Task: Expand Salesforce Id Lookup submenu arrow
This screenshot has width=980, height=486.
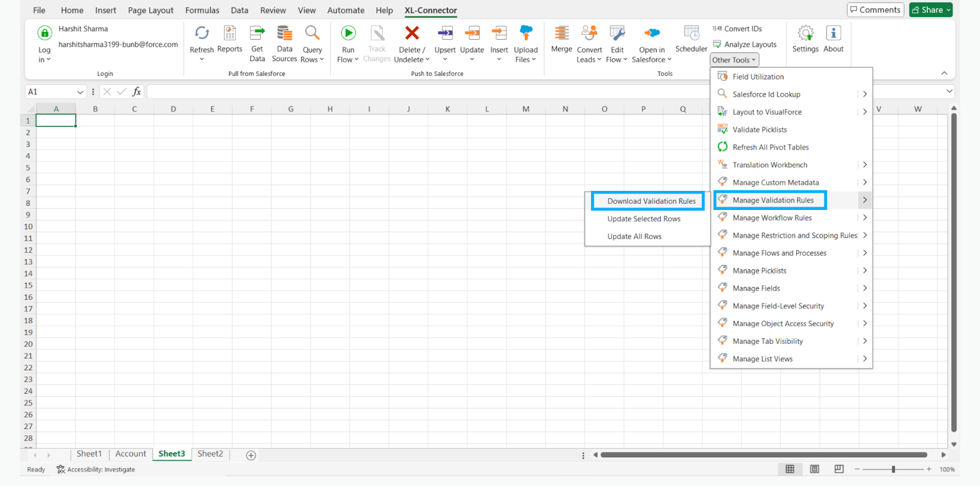Action: point(865,94)
